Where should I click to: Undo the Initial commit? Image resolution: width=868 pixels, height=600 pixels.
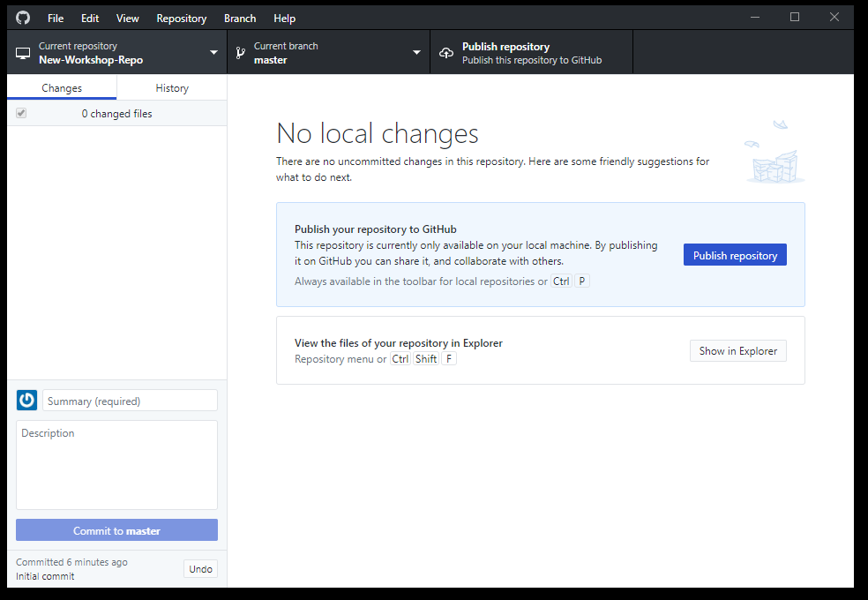point(200,568)
